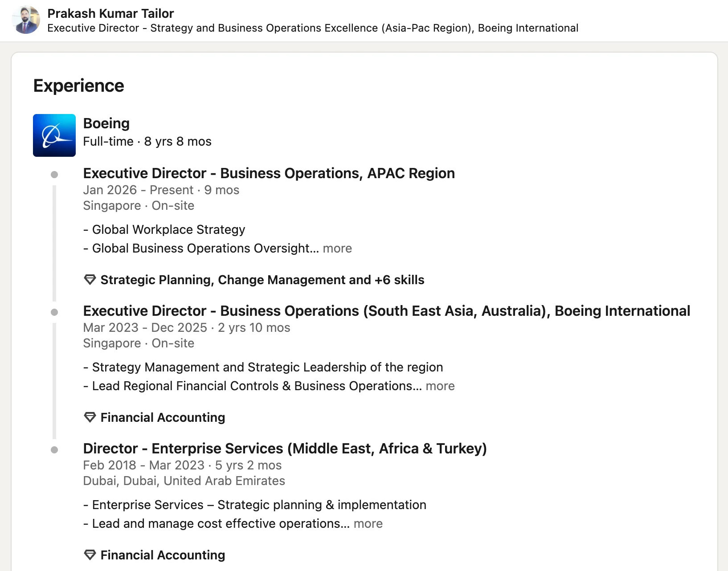Expand 'more' after cost effective operations
This screenshot has width=728, height=571.
point(368,523)
